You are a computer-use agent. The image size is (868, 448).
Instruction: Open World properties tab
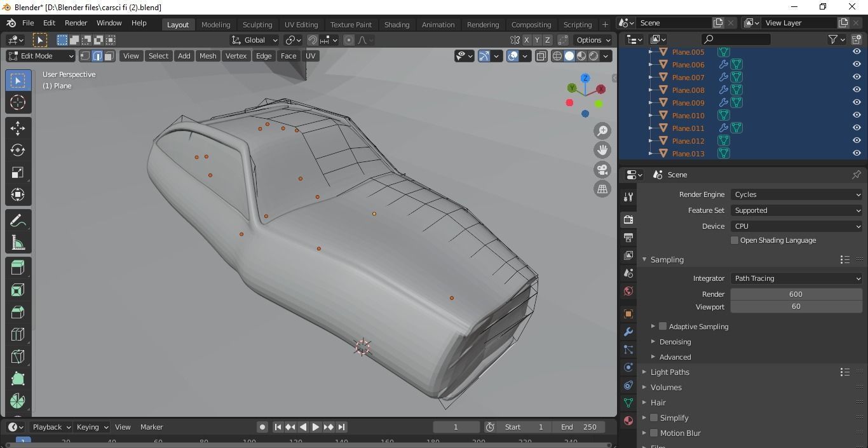[628, 291]
